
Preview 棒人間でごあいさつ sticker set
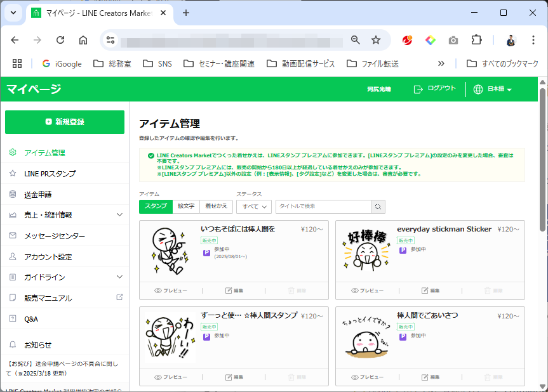pyautogui.click(x=367, y=377)
